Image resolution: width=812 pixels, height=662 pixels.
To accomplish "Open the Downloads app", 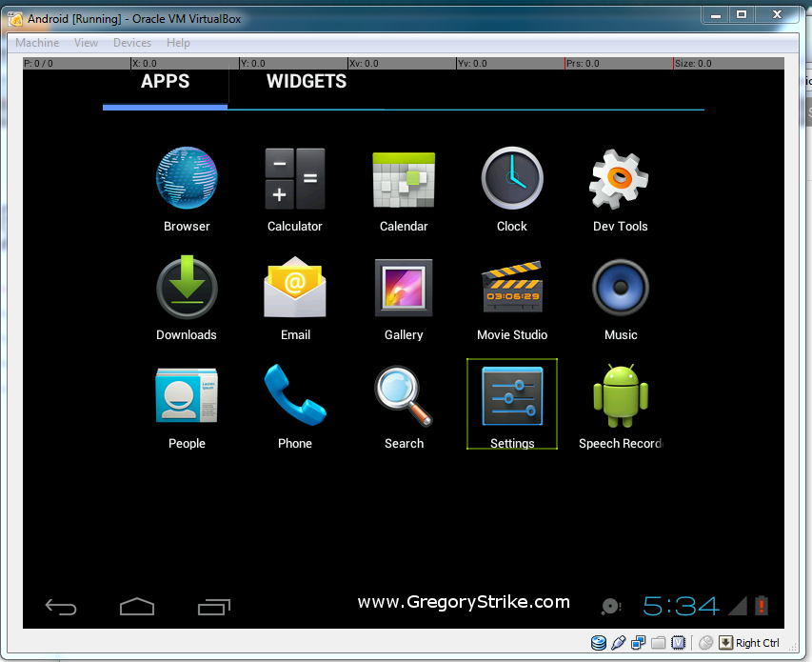I will tap(187, 289).
